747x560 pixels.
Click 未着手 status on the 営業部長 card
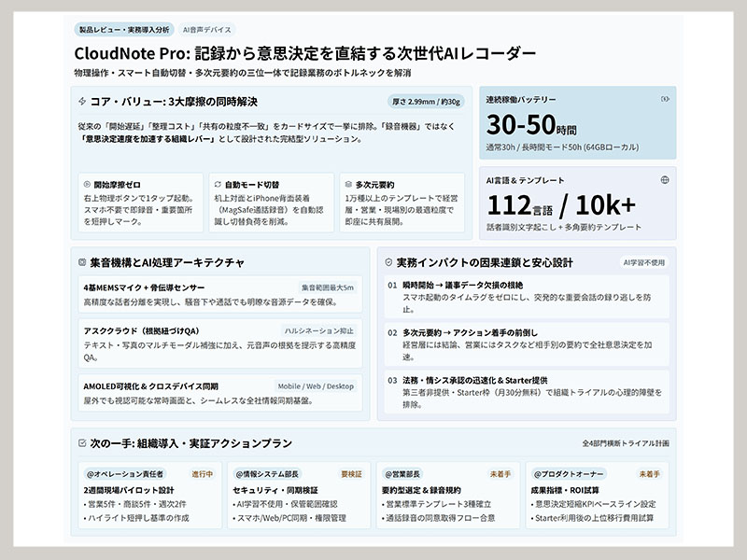coord(500,474)
